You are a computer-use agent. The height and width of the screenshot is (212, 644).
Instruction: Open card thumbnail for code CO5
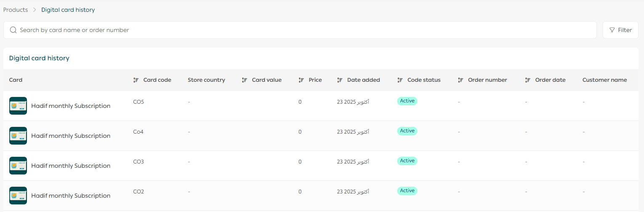pyautogui.click(x=18, y=106)
